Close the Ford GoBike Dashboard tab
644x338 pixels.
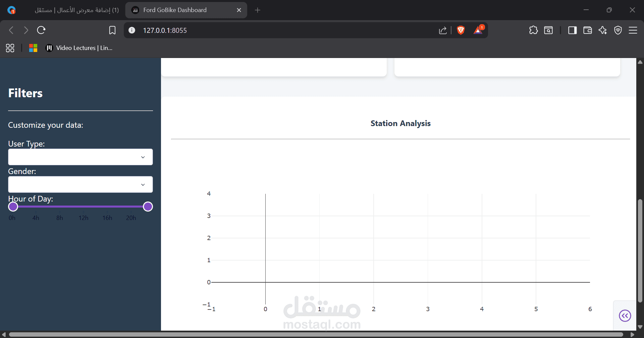(239, 10)
